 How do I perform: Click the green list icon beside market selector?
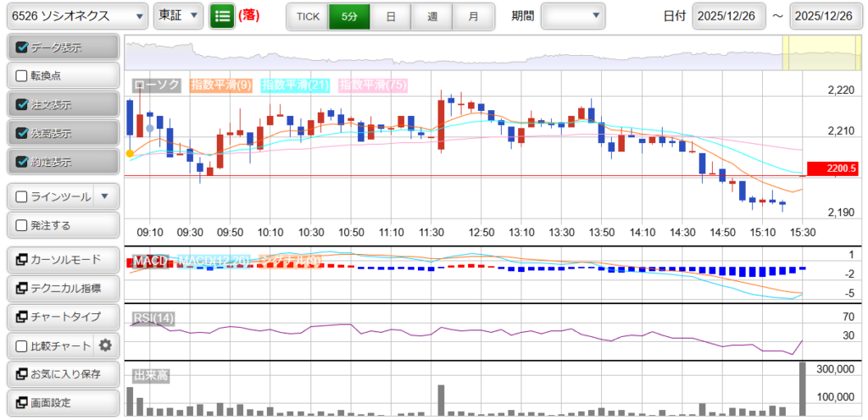221,16
